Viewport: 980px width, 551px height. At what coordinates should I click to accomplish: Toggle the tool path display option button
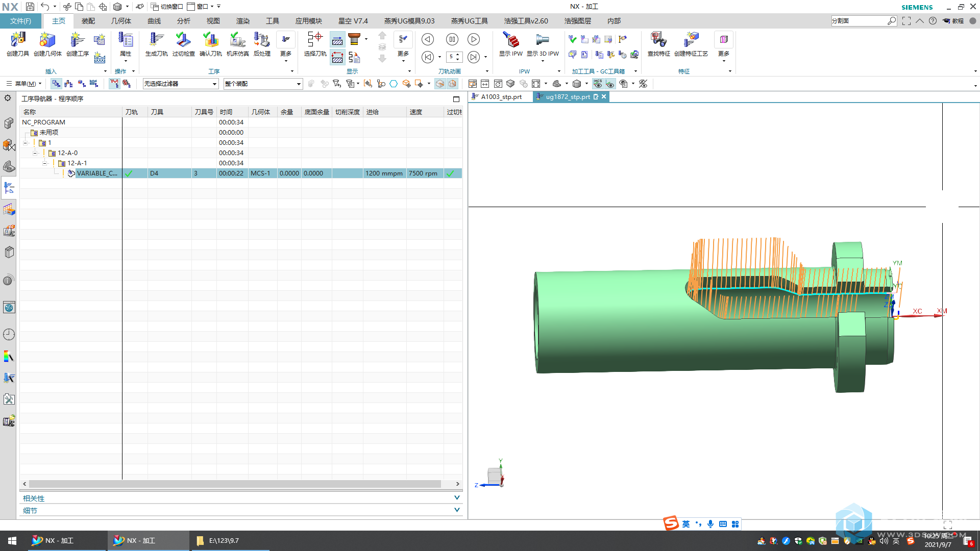click(x=337, y=40)
